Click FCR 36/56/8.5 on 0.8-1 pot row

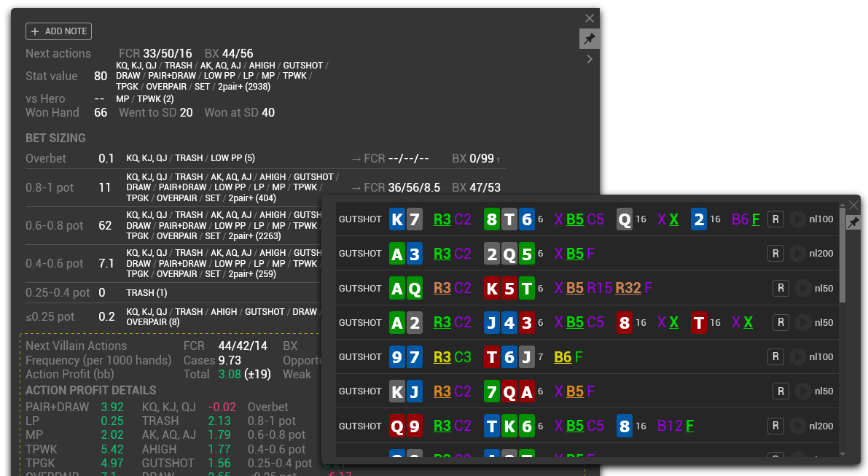point(402,187)
